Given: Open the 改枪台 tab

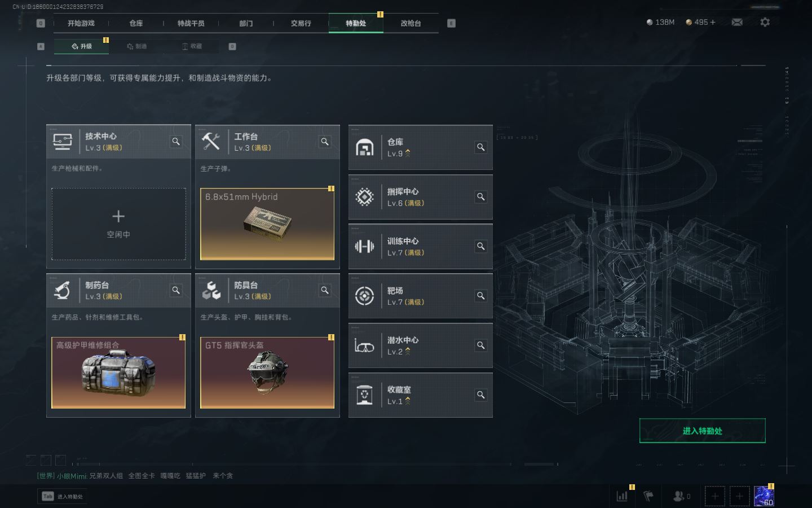Looking at the screenshot, I should click(411, 23).
